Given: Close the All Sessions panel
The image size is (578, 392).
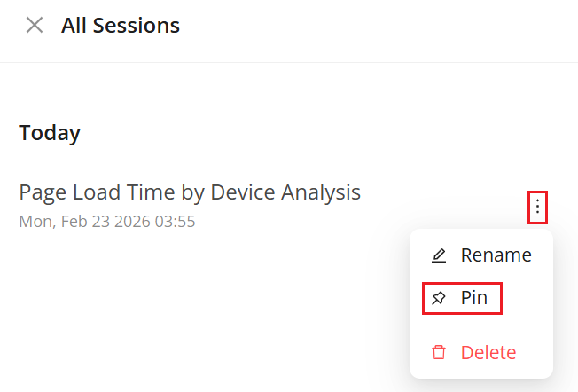Looking at the screenshot, I should click(35, 26).
